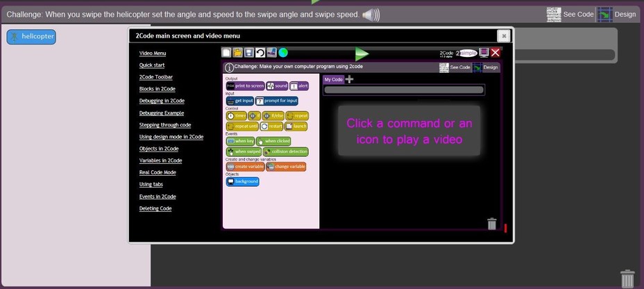Click the grey code line bar under My Code
Screen dimensions: 644x289
click(x=404, y=90)
